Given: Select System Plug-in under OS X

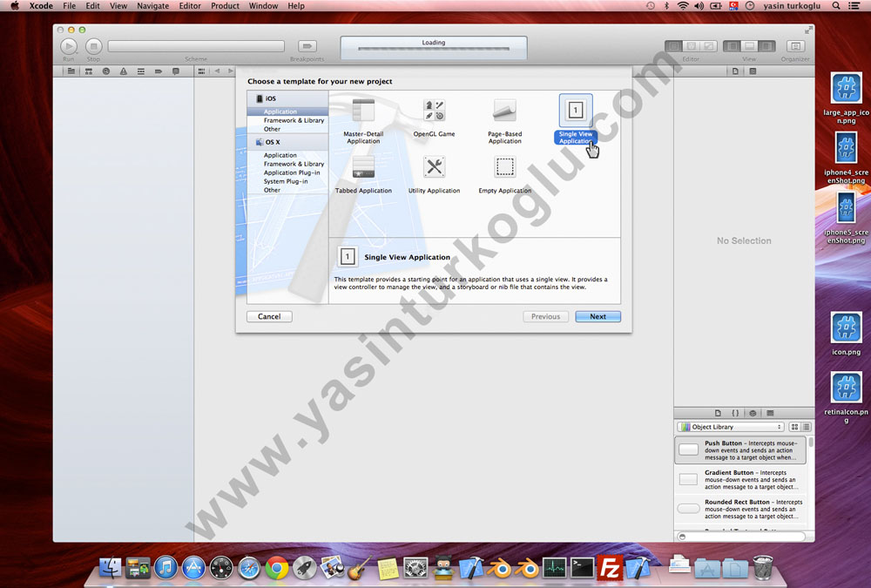Looking at the screenshot, I should click(x=287, y=181).
